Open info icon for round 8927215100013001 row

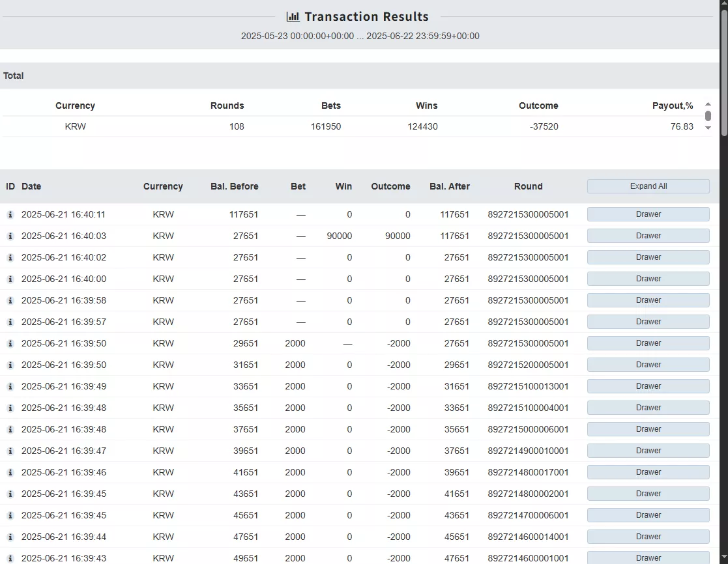[x=10, y=386]
